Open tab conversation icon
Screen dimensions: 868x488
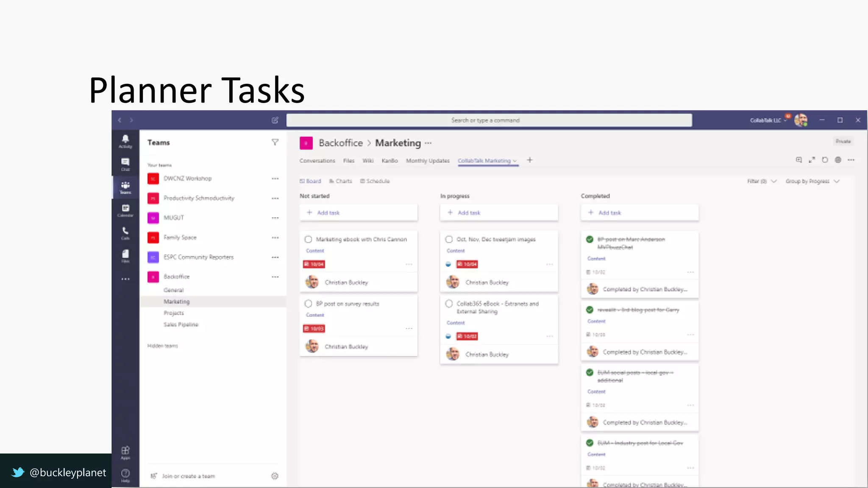coord(799,160)
